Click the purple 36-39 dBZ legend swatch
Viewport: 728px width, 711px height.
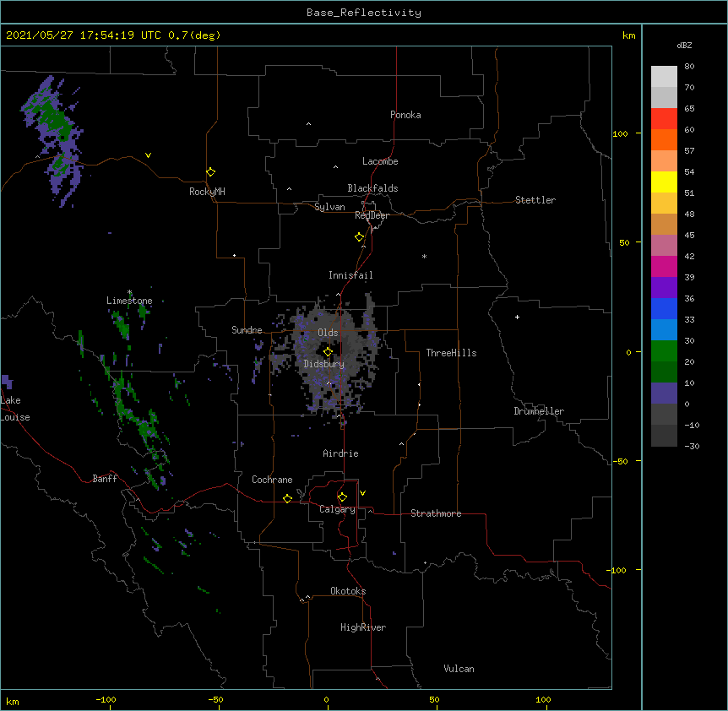(x=664, y=288)
